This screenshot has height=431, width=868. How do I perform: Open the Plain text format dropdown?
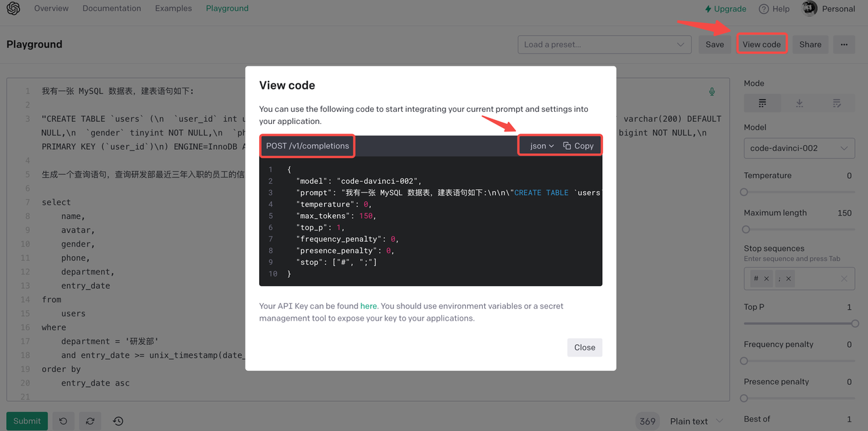697,421
